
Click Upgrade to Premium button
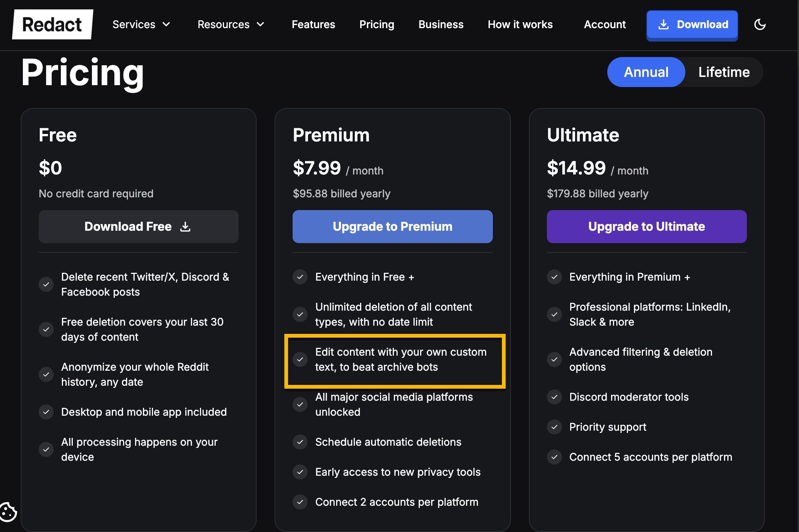pyautogui.click(x=392, y=227)
